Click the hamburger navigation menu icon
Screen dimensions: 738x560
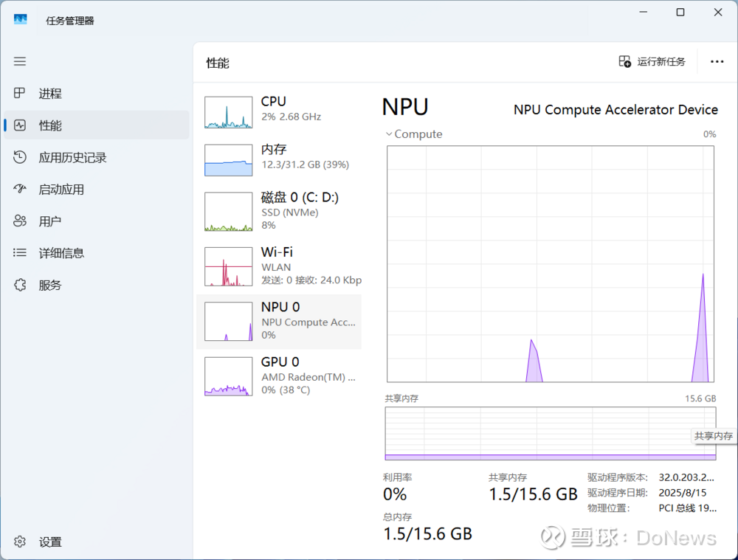point(20,62)
